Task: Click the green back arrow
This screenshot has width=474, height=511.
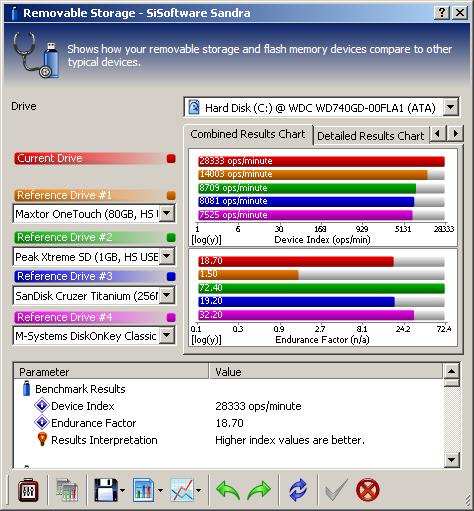Action: [x=228, y=490]
